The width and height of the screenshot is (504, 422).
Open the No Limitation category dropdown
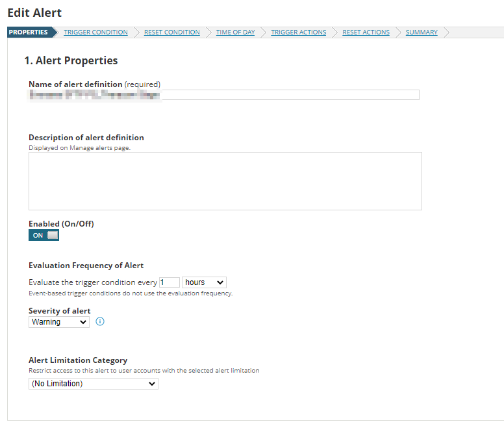coord(94,384)
